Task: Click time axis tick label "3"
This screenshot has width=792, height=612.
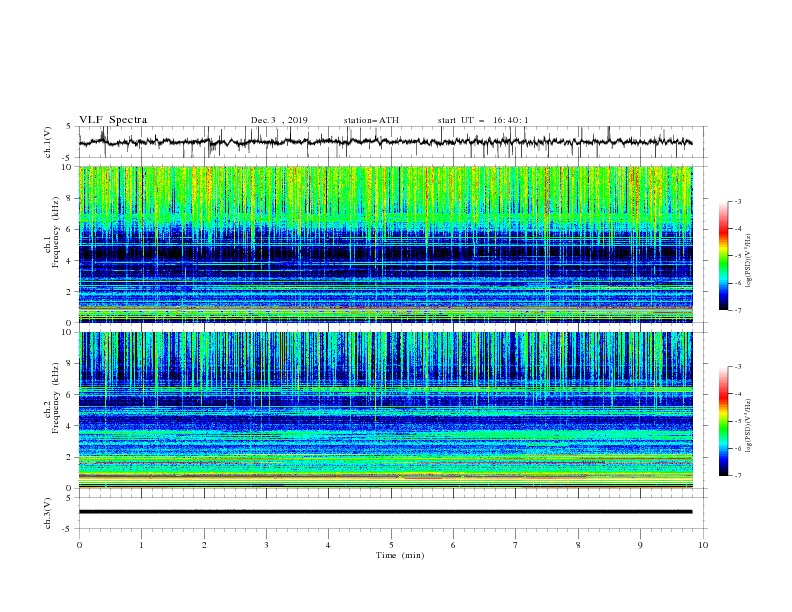Action: pos(266,545)
